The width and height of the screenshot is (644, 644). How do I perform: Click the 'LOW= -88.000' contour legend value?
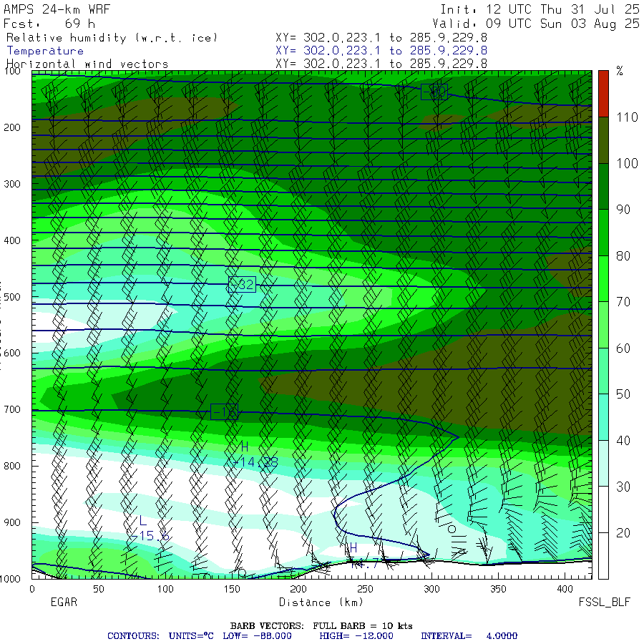pos(257,636)
